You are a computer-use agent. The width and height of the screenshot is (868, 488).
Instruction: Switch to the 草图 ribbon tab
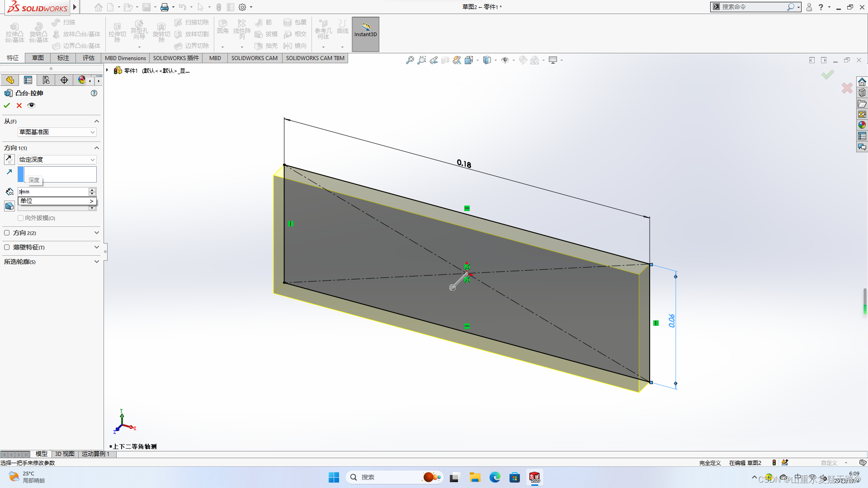(x=38, y=58)
